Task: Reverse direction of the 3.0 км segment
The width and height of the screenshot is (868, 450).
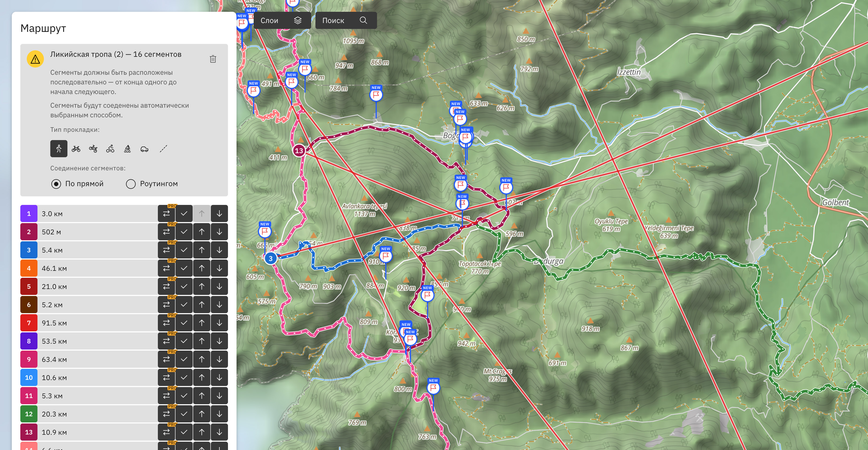Action: pyautogui.click(x=166, y=213)
